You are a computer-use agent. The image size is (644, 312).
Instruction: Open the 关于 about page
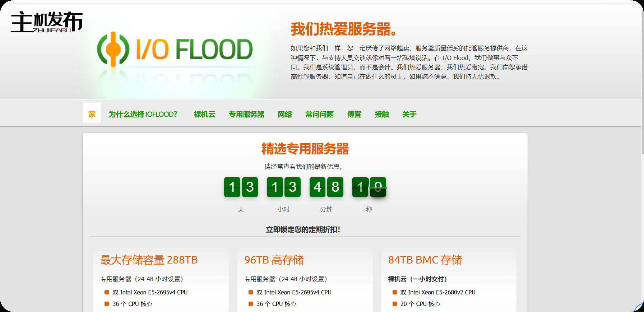pyautogui.click(x=409, y=114)
